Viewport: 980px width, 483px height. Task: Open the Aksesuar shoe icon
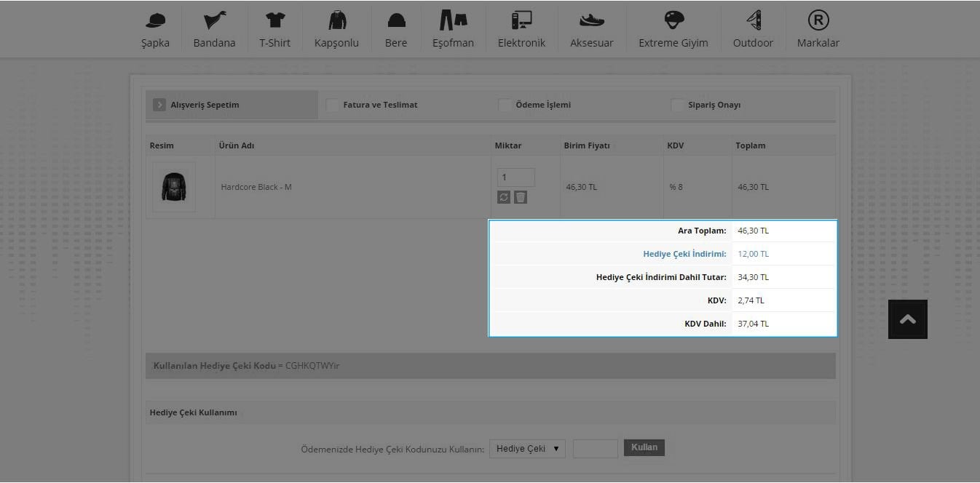tap(592, 20)
